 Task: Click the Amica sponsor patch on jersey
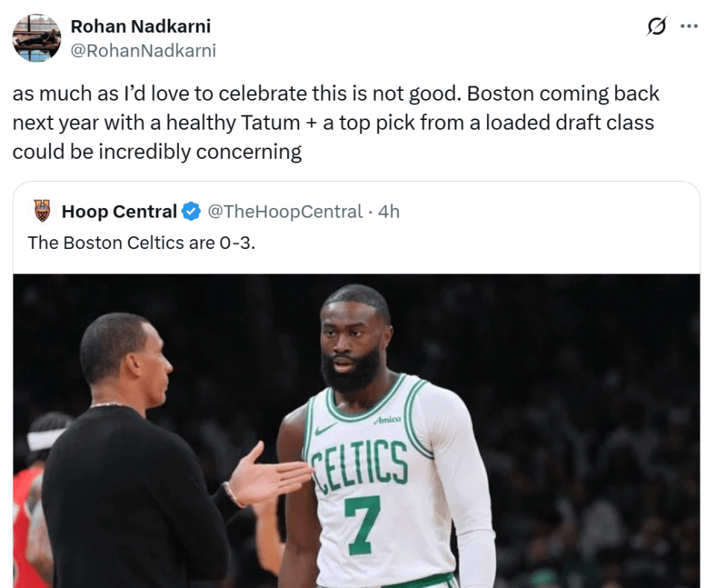(387, 420)
